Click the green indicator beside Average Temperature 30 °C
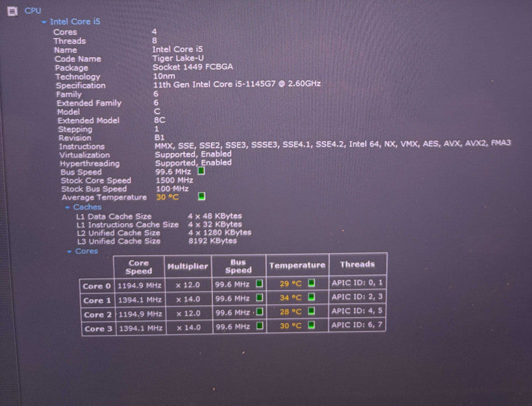This screenshot has height=406, width=532. click(x=201, y=196)
